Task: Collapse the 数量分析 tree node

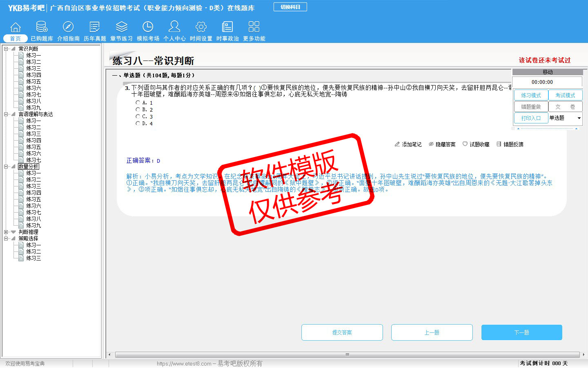Action: [x=6, y=166]
